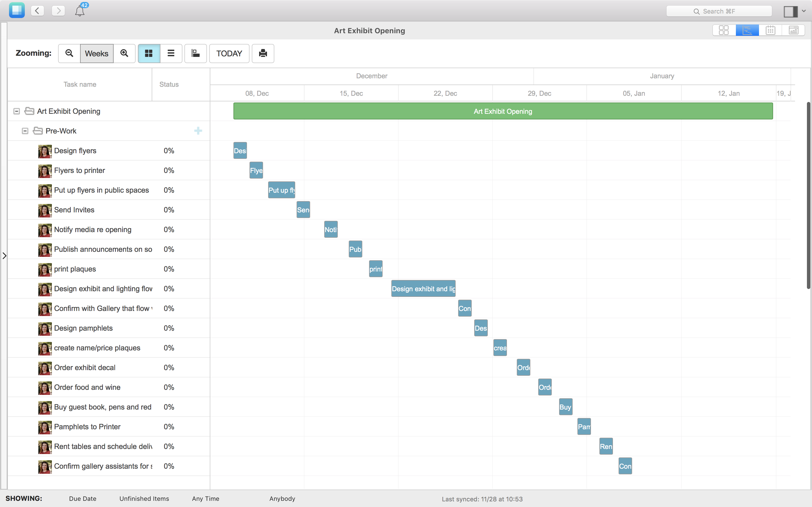Click the TODAY button
This screenshot has height=507, width=812.
click(229, 53)
